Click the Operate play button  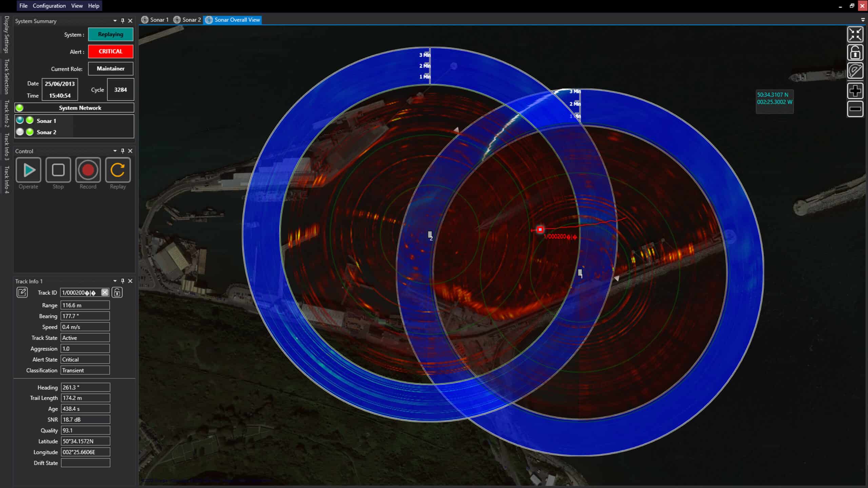pyautogui.click(x=28, y=170)
